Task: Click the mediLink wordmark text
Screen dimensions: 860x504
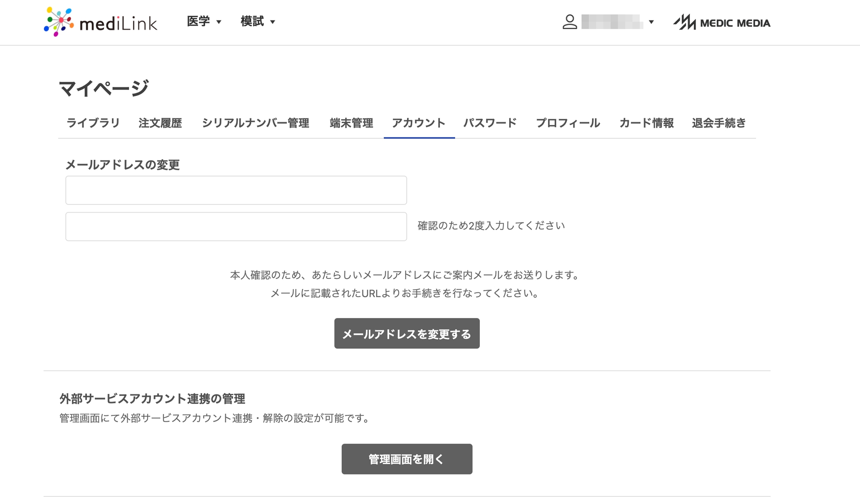Action: [118, 23]
